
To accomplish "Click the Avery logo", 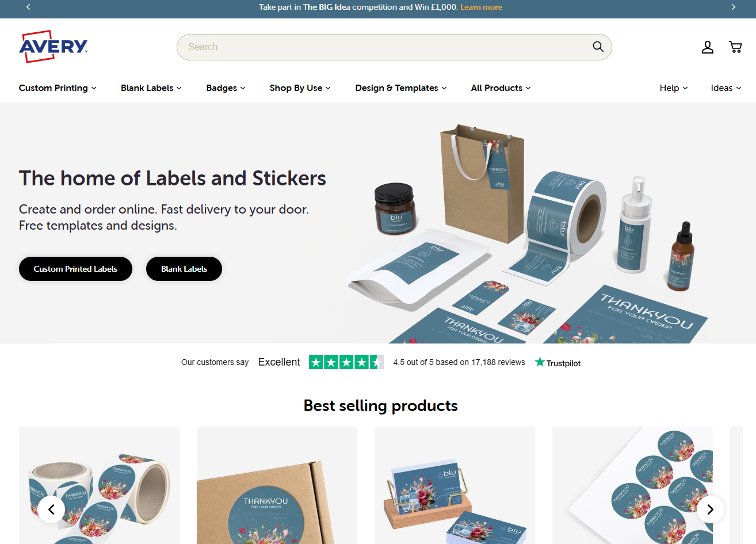I will click(54, 47).
